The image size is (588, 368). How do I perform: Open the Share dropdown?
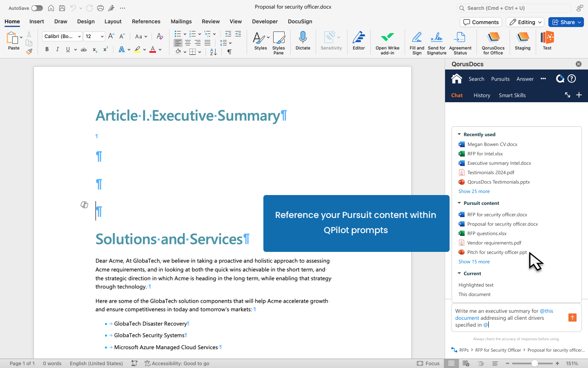coord(580,22)
